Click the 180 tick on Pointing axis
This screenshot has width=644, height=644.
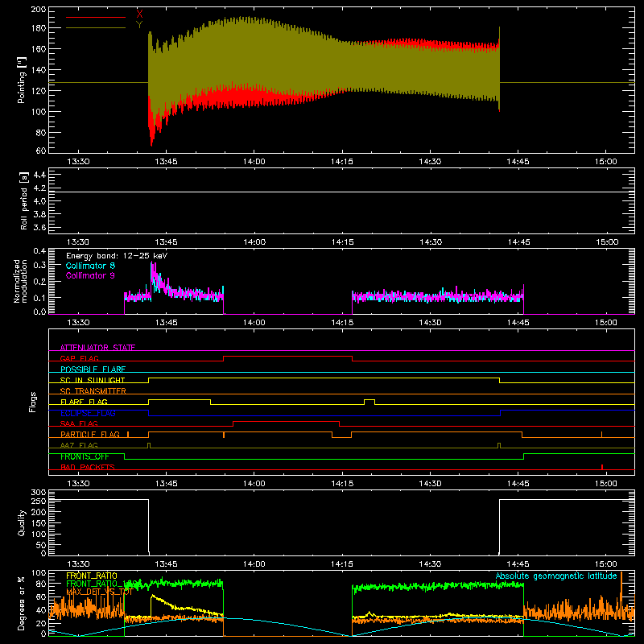[x=38, y=28]
